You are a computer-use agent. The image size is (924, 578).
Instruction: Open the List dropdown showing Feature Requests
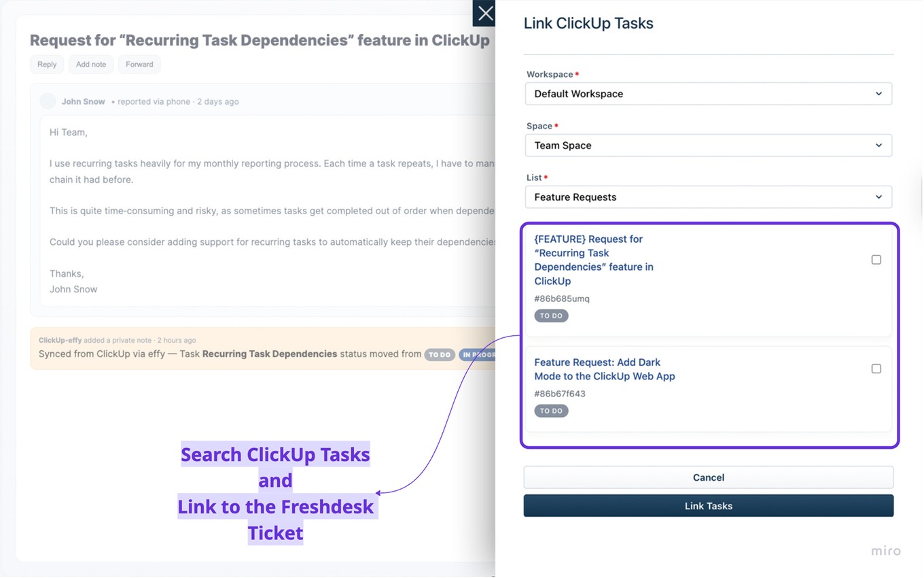[709, 197]
